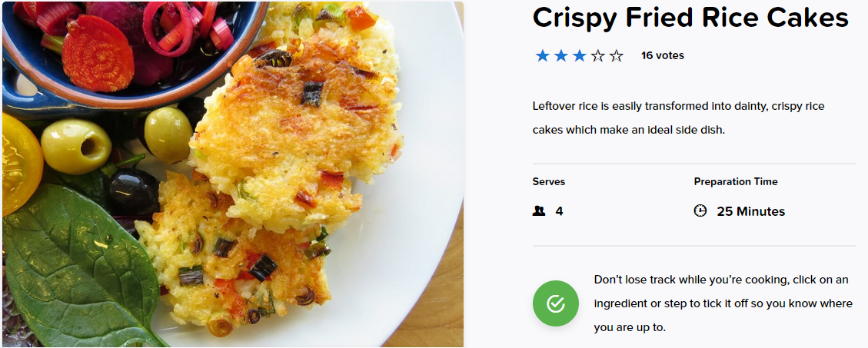Click the "16 votes" count
This screenshot has width=868, height=348.
pos(662,55)
